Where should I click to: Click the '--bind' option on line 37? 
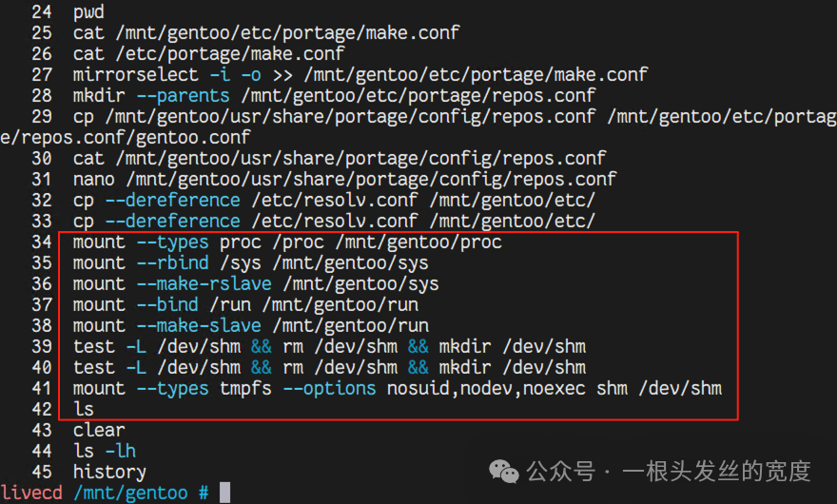[x=167, y=305]
